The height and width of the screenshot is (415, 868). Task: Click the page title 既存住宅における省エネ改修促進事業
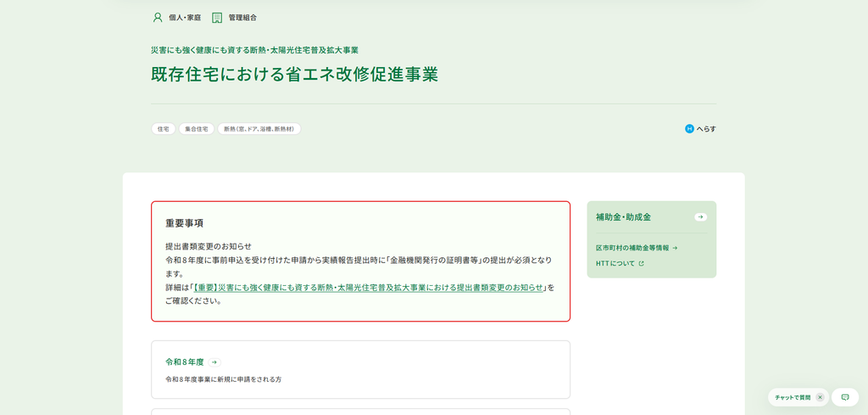pyautogui.click(x=294, y=75)
